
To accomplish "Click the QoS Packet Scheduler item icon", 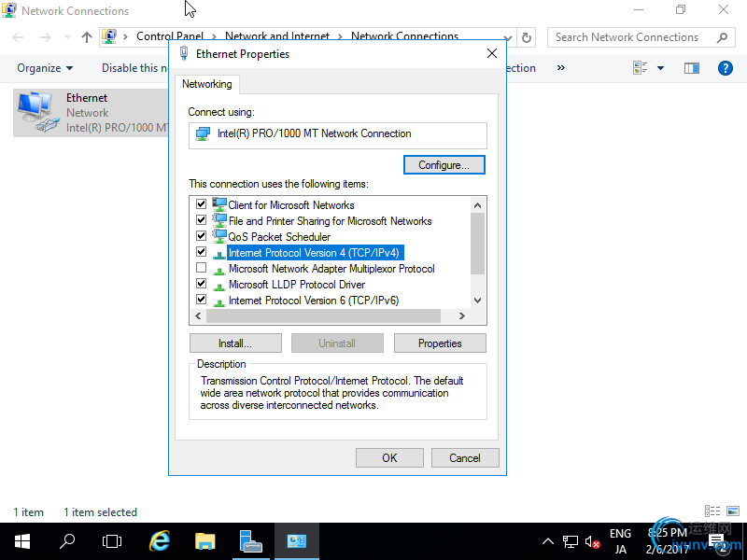I will point(219,236).
